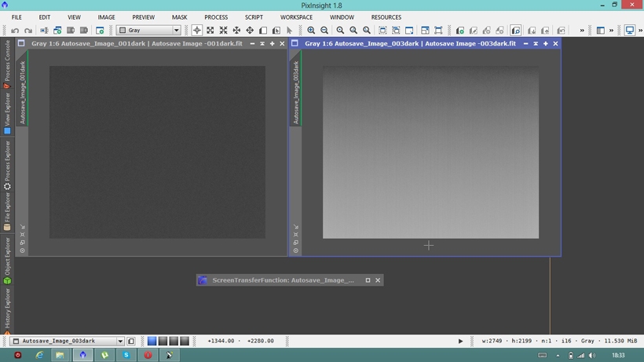Expand the ScreenTransferFunction collapsed window
The image size is (644, 362).
(x=368, y=280)
